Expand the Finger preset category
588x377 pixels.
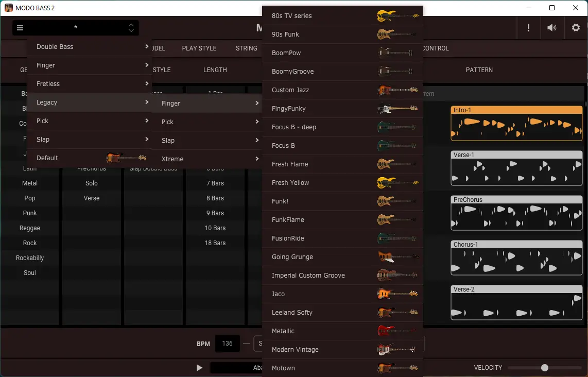point(89,65)
